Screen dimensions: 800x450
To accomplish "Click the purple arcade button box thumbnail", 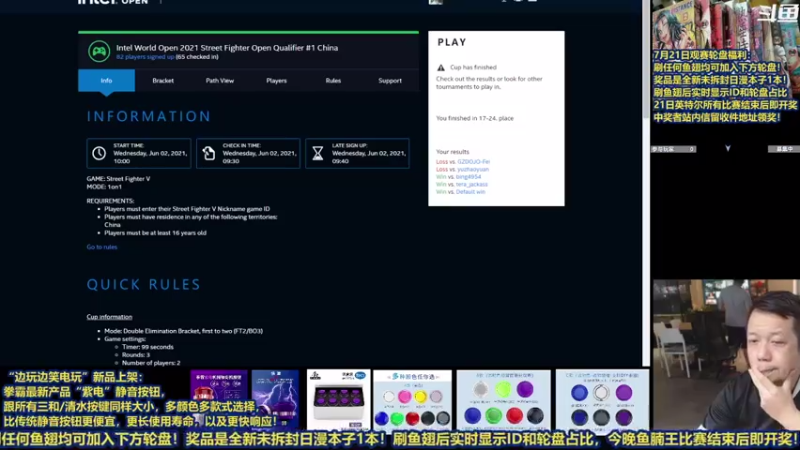I will coord(338,400).
